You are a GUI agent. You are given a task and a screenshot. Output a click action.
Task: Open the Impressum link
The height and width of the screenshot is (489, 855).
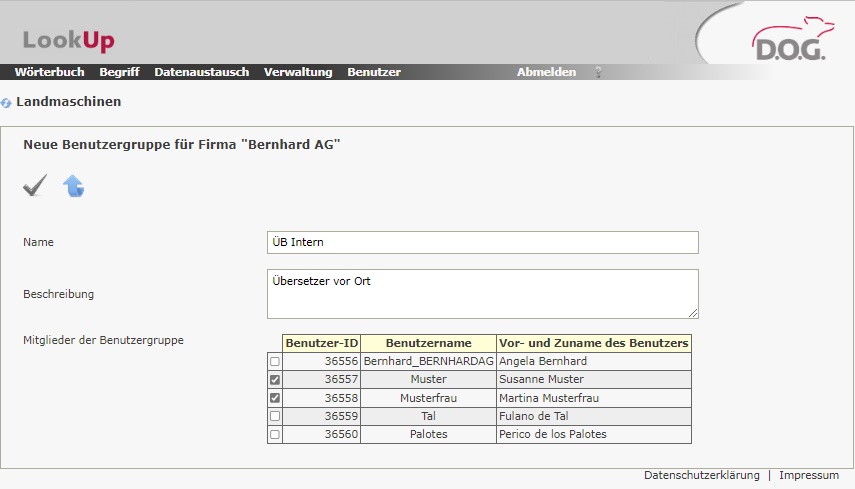pos(808,476)
